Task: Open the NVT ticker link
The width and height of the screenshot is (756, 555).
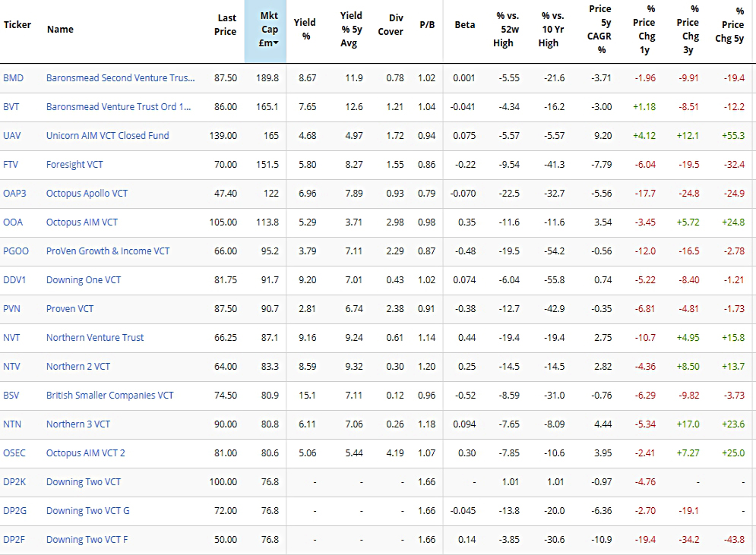Action: (x=11, y=338)
